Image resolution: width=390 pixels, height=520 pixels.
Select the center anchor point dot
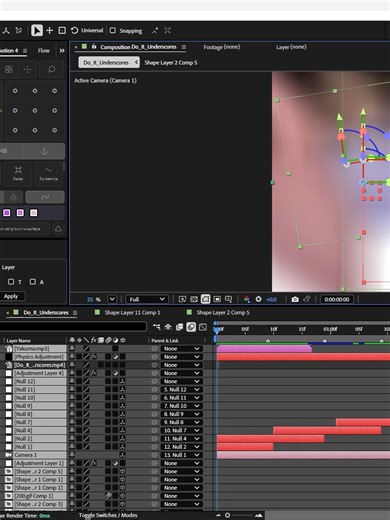tap(35, 110)
